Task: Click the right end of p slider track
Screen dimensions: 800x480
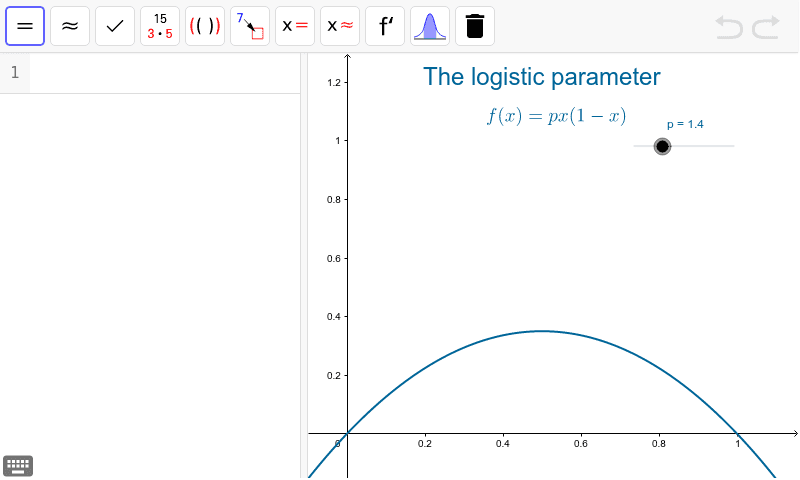Action: (733, 146)
